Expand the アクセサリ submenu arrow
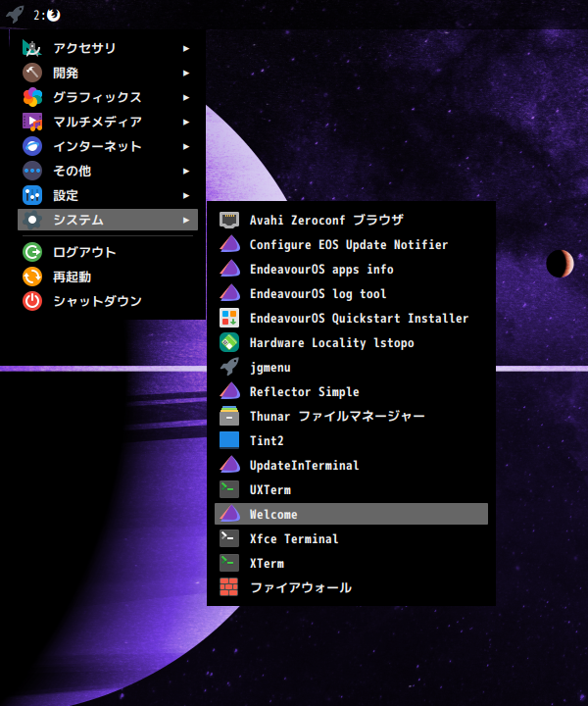The height and width of the screenshot is (706, 588). (186, 48)
